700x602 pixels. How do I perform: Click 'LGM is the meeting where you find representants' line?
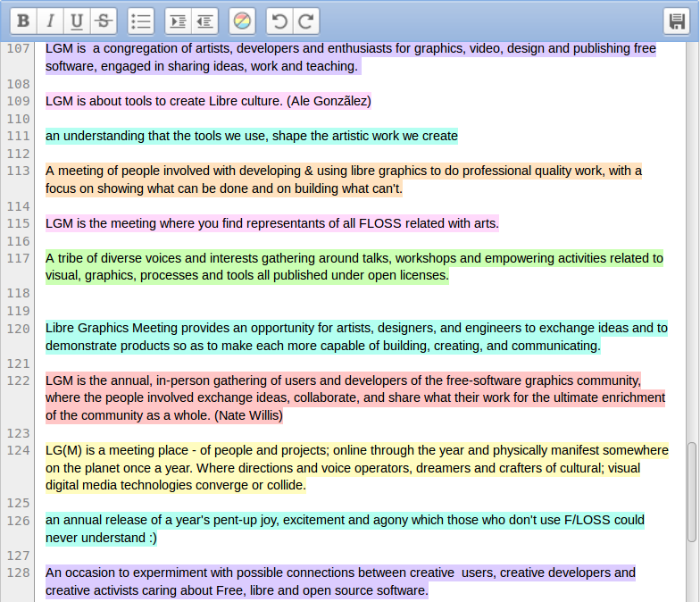(272, 223)
